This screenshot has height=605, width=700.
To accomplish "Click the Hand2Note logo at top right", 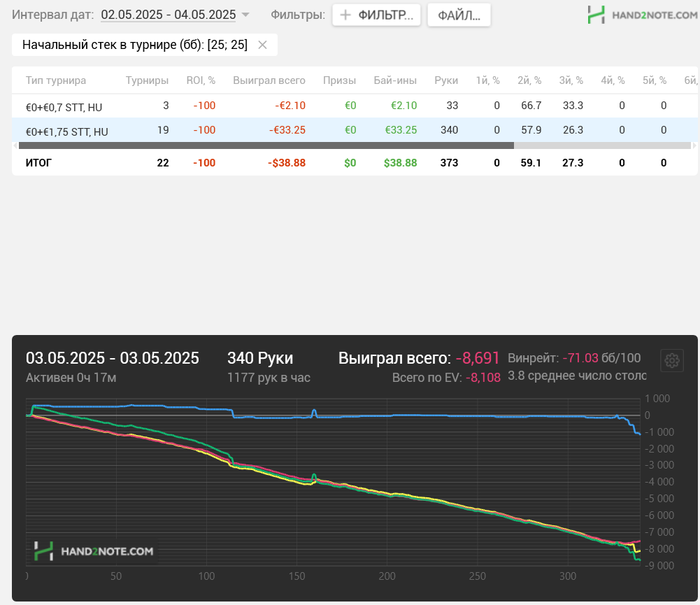I will click(642, 15).
